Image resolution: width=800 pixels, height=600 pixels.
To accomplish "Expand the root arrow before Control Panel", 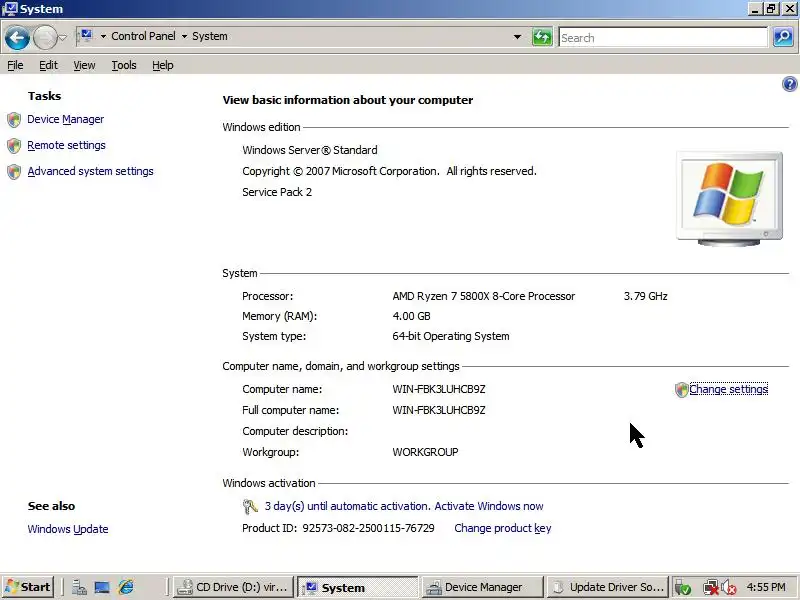I will click(103, 36).
